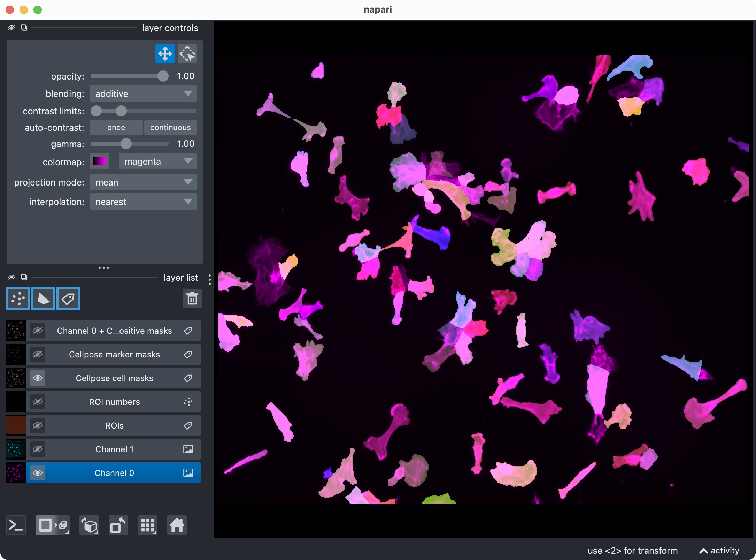Click labels icon on Cellpose cell masks

tap(188, 378)
